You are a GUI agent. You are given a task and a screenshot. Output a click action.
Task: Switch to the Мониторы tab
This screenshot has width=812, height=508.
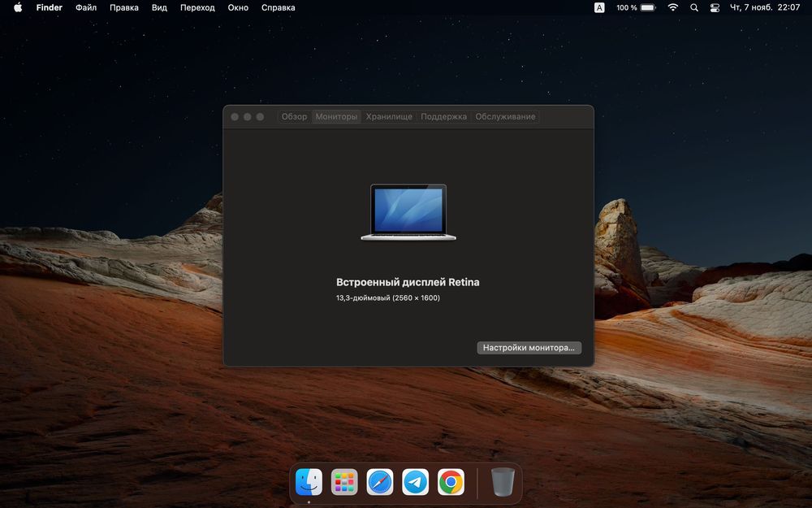[x=336, y=116]
